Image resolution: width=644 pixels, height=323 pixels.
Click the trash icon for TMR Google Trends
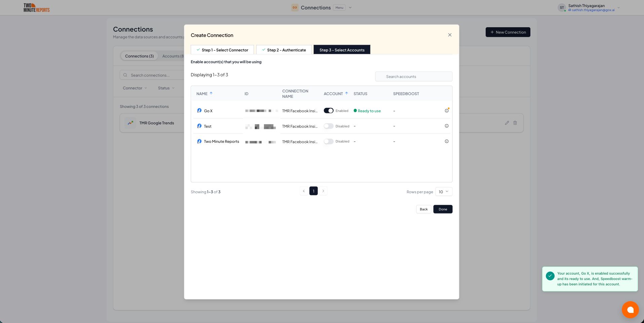(x=515, y=123)
